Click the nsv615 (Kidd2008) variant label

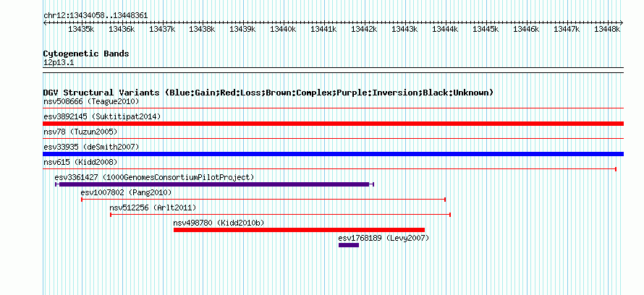coord(80,162)
